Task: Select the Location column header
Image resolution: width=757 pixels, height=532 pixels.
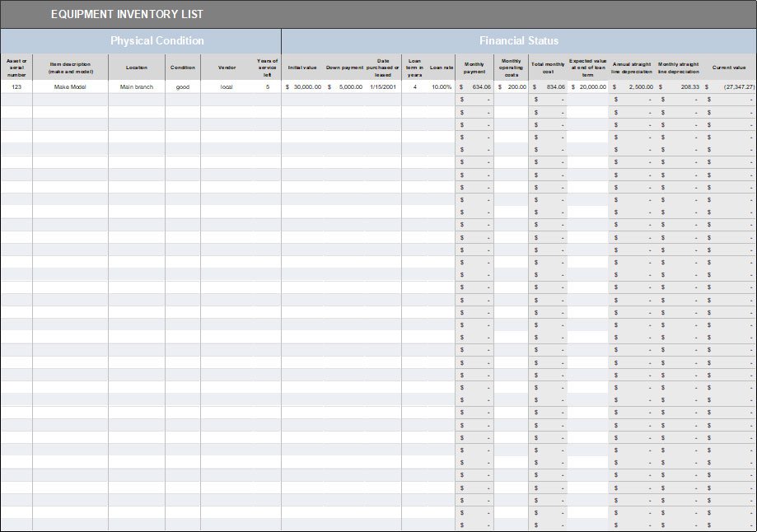Action: point(137,67)
